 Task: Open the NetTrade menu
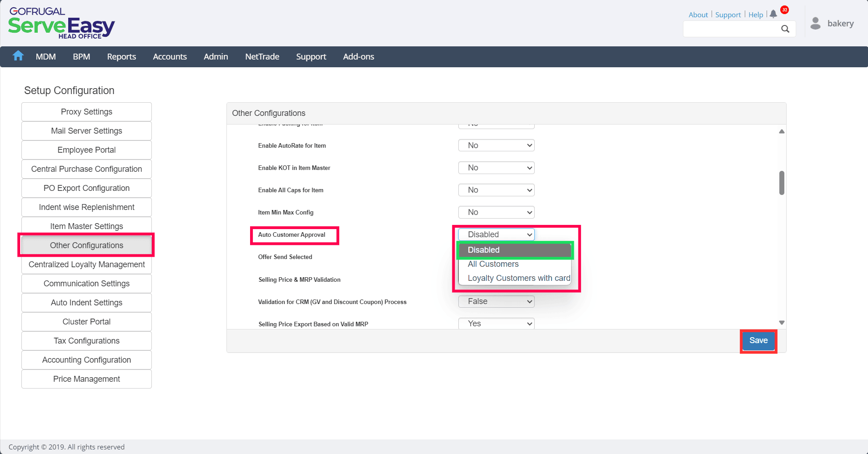(x=262, y=57)
